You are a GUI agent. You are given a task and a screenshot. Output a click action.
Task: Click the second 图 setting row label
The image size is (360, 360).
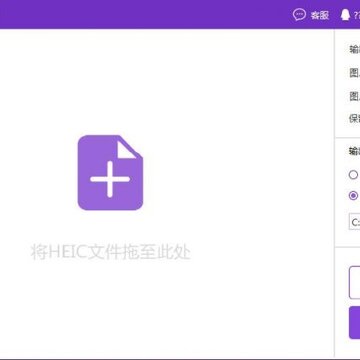354,96
